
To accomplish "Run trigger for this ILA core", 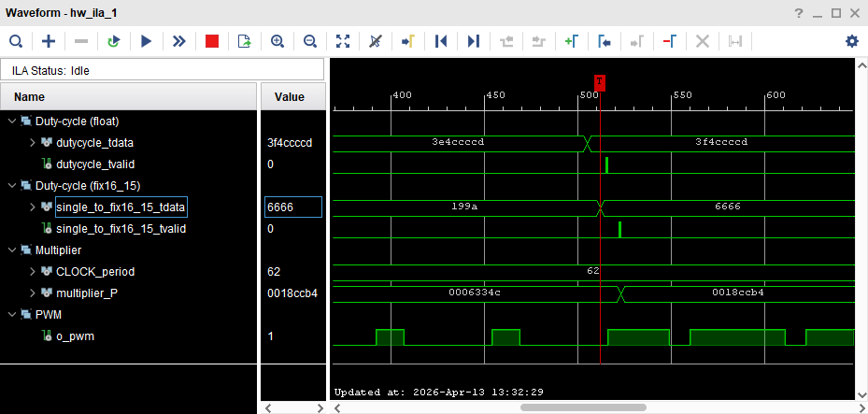I will [146, 41].
